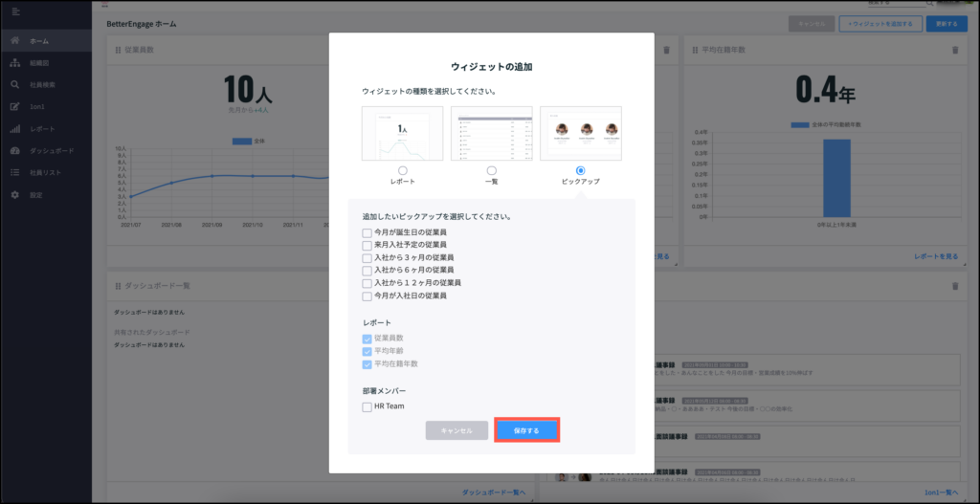Click the ホーム house icon in sidebar
Viewport: 980px width, 504px height.
point(15,40)
